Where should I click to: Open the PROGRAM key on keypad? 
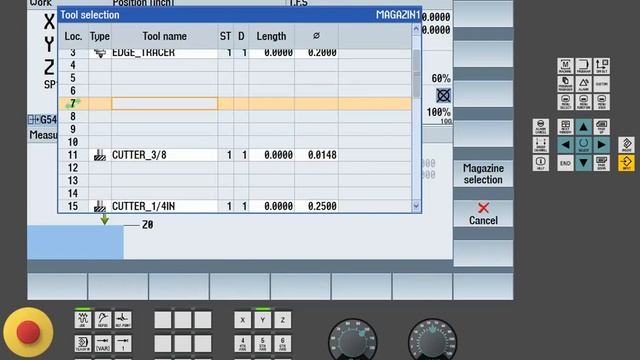tap(583, 66)
